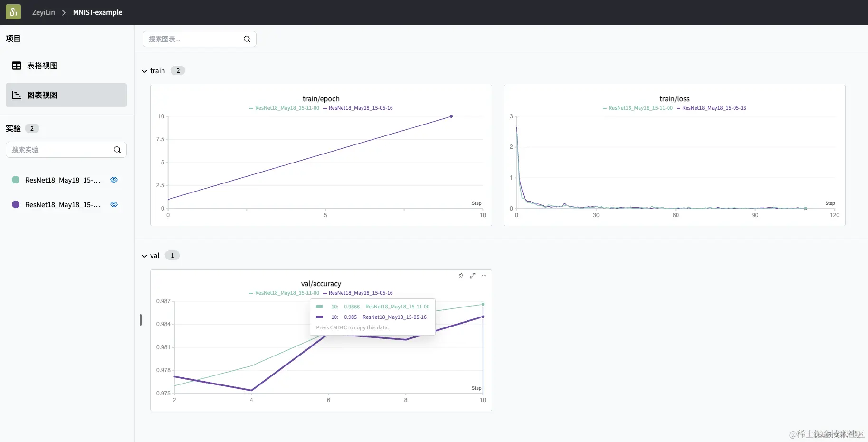Toggle ResNet18_May18_15-05-16 legend in train/epoch
This screenshot has height=442, width=868.
(x=358, y=108)
